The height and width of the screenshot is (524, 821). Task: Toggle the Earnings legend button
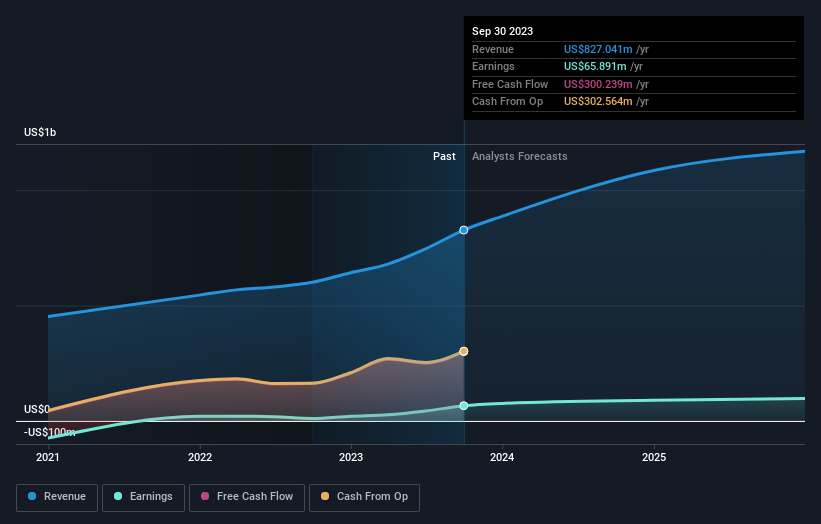click(x=143, y=497)
